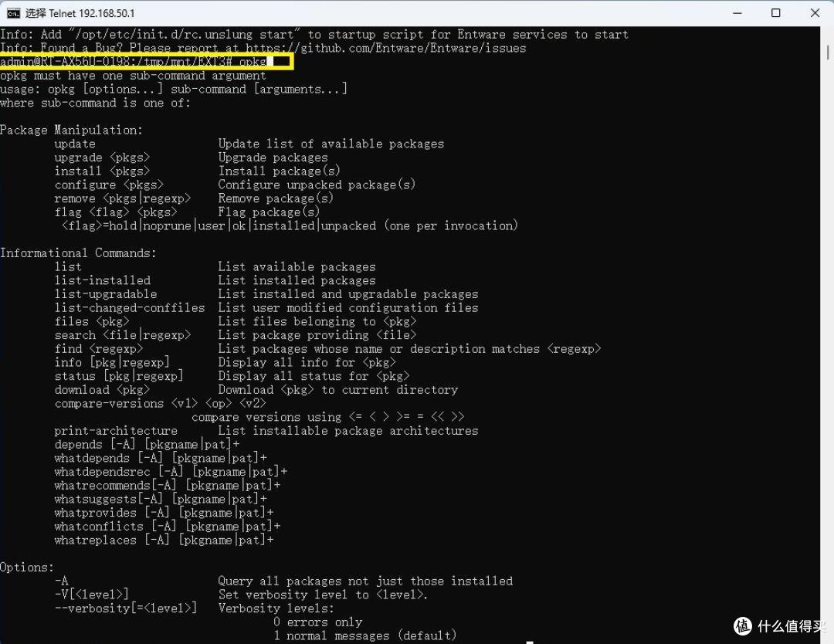Screen dimensions: 834x644
Task: Click the Telnet 192.168.50.1 window title
Action: click(80, 13)
